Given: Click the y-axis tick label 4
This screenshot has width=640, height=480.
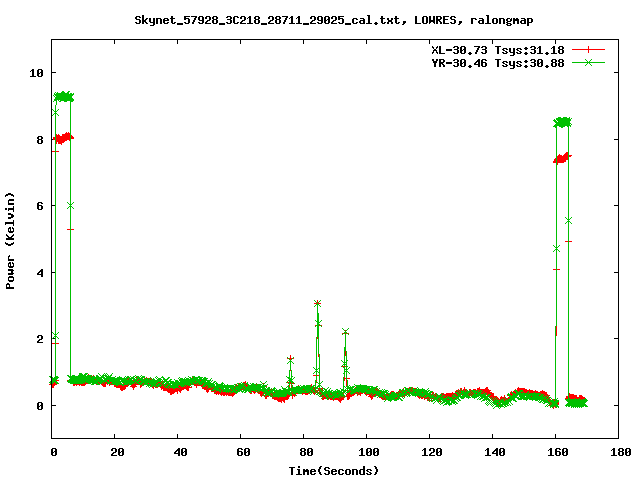Looking at the screenshot, I should [x=40, y=273].
